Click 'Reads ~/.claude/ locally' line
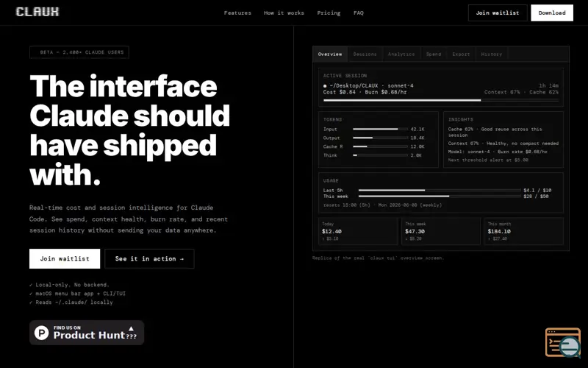 pos(71,302)
